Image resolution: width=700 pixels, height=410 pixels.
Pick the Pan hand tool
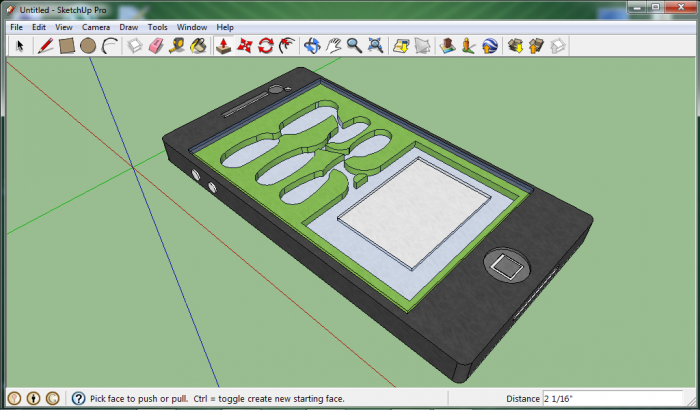tap(333, 46)
